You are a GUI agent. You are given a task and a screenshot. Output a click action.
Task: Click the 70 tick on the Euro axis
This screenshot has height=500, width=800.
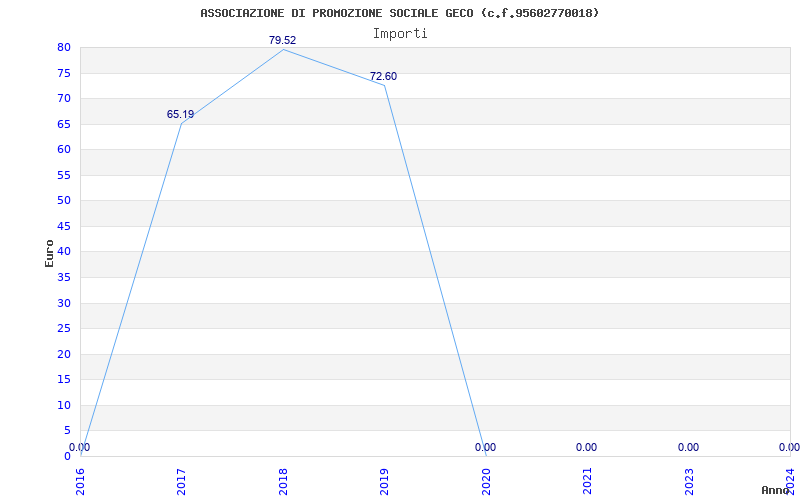64,98
